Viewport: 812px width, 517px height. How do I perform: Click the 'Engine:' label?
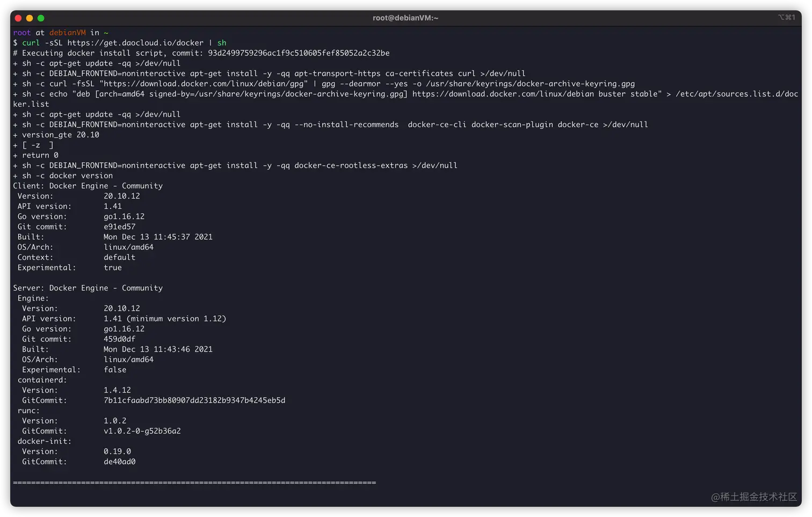coord(33,298)
